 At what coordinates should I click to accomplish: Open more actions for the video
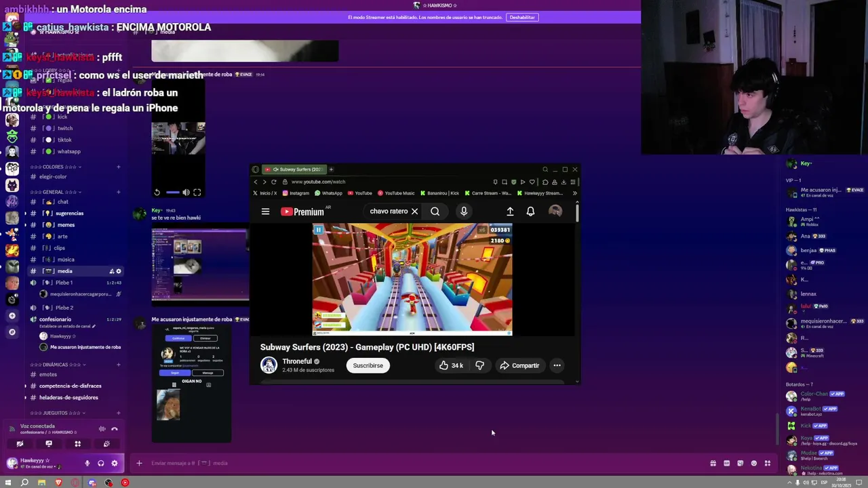[x=557, y=365]
